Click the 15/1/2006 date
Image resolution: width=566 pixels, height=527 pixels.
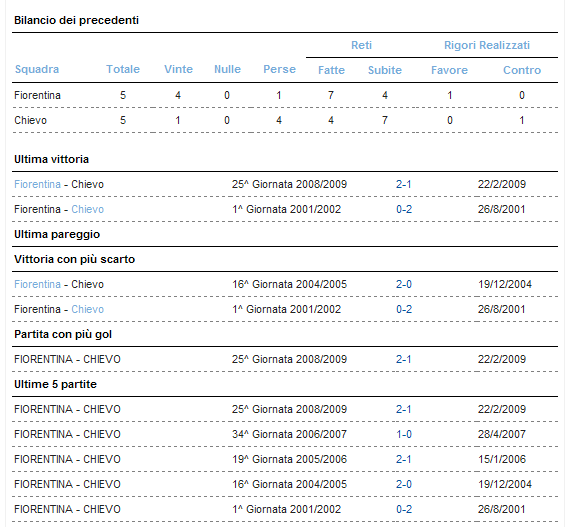(502, 459)
